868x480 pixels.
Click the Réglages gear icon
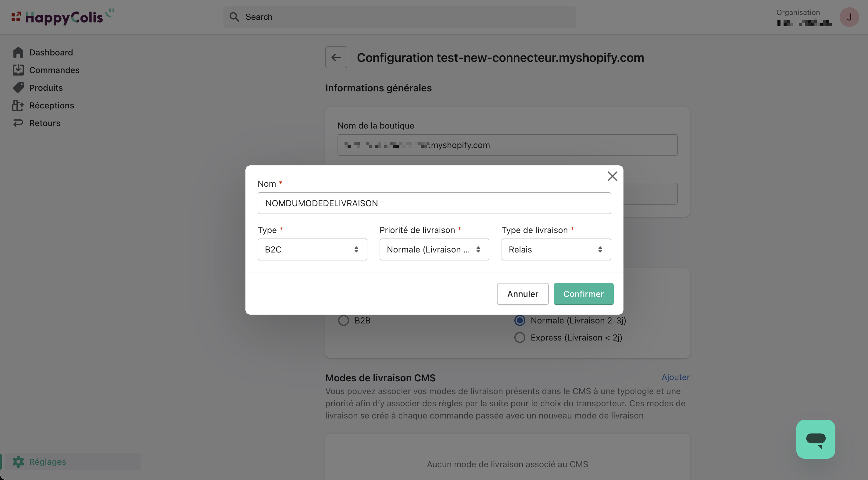pos(18,461)
